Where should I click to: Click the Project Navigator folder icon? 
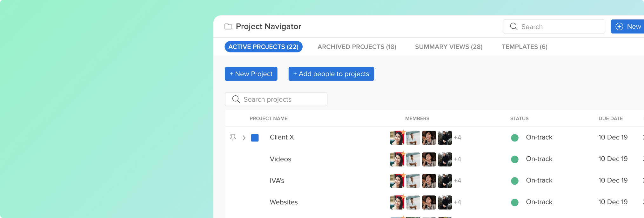pyautogui.click(x=228, y=26)
